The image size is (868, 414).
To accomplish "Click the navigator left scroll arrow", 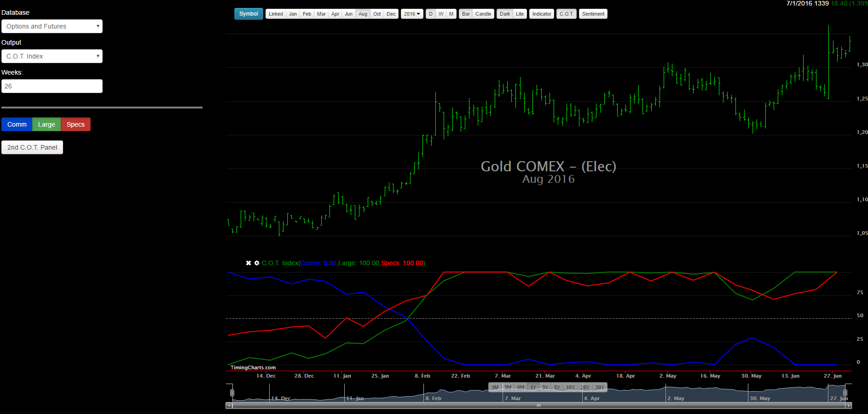I will pyautogui.click(x=229, y=405).
